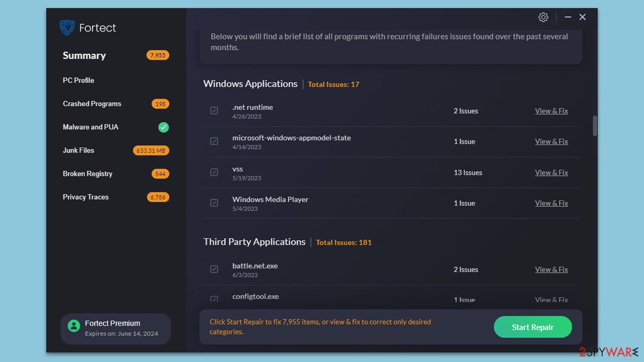The height and width of the screenshot is (362, 644).
Task: Click the 4/14/2023 date under appmodel-state
Action: coord(247,147)
